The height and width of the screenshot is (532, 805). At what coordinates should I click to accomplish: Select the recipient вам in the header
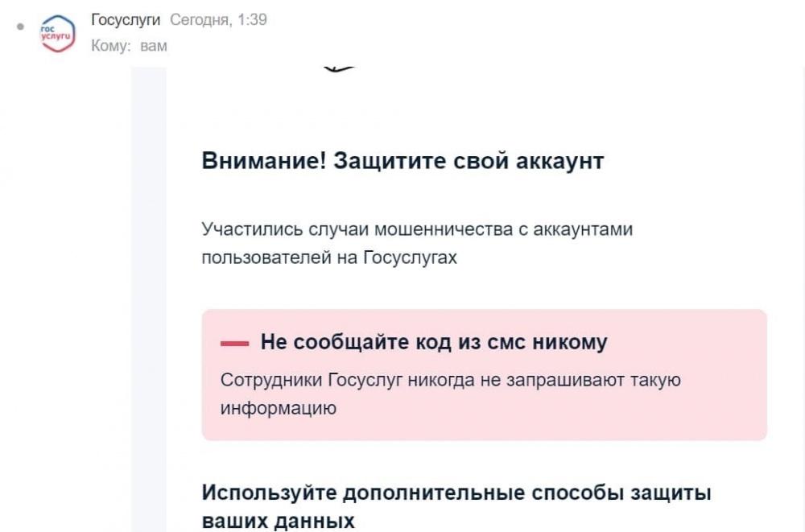(x=154, y=46)
